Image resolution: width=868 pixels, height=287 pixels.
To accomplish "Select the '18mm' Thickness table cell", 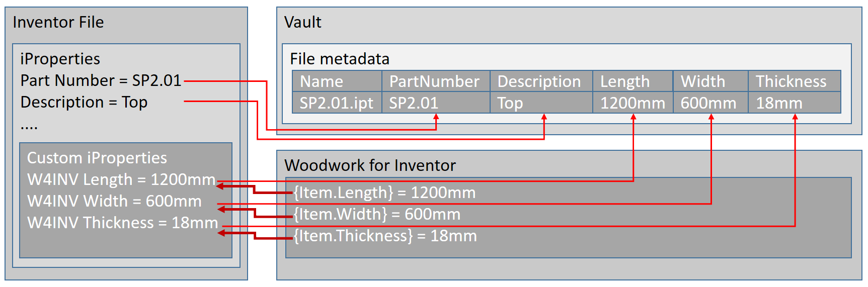I will pyautogui.click(x=795, y=103).
